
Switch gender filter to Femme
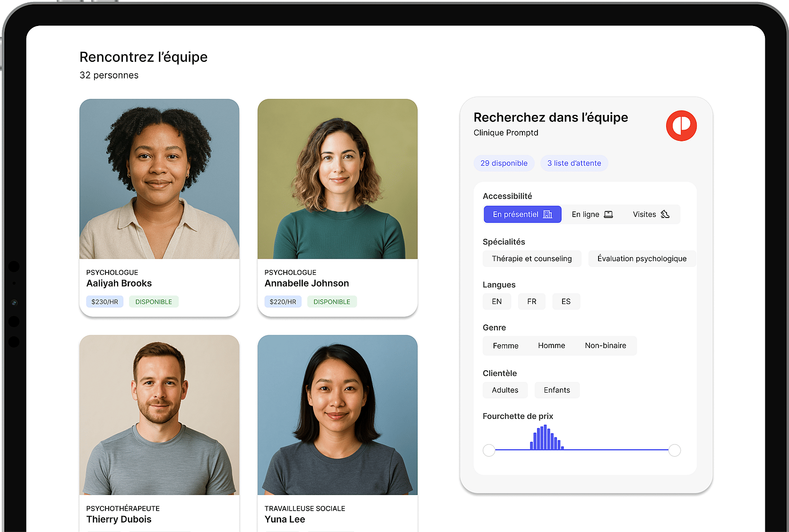click(x=505, y=346)
